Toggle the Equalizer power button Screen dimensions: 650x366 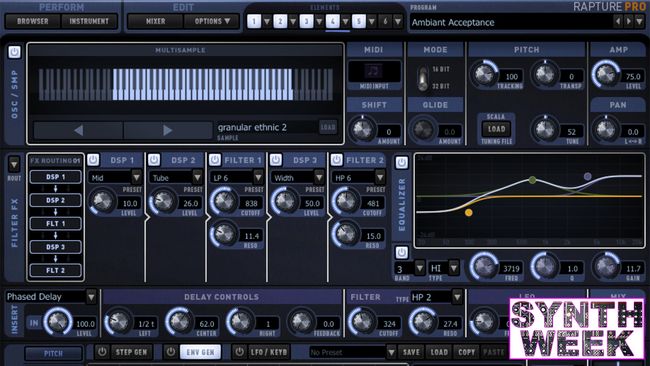[401, 162]
